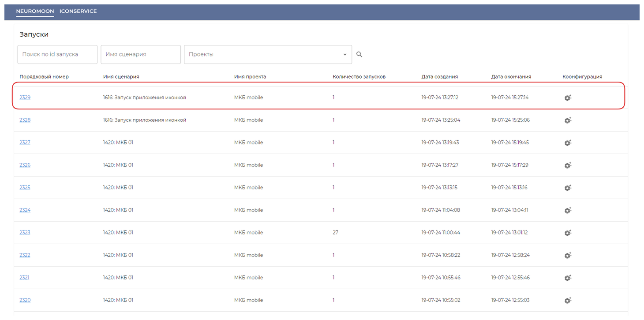Click the Проекты combo box field
The width and height of the screenshot is (644, 320).
pos(268,54)
